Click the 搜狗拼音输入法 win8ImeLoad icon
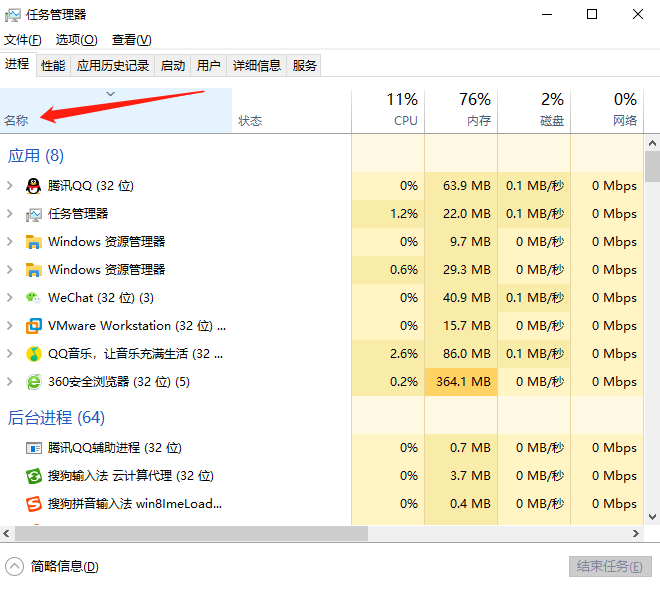 [33, 504]
